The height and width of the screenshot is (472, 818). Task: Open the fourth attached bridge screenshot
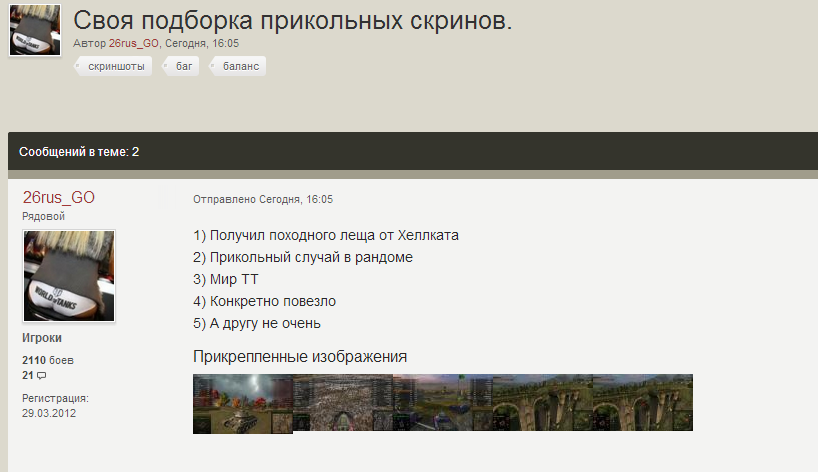pyautogui.click(x=543, y=402)
